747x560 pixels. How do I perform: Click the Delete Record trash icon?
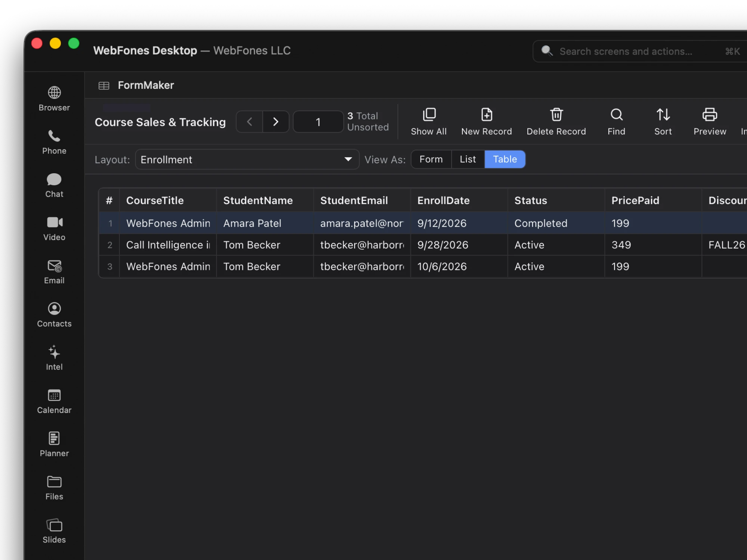pos(557,115)
